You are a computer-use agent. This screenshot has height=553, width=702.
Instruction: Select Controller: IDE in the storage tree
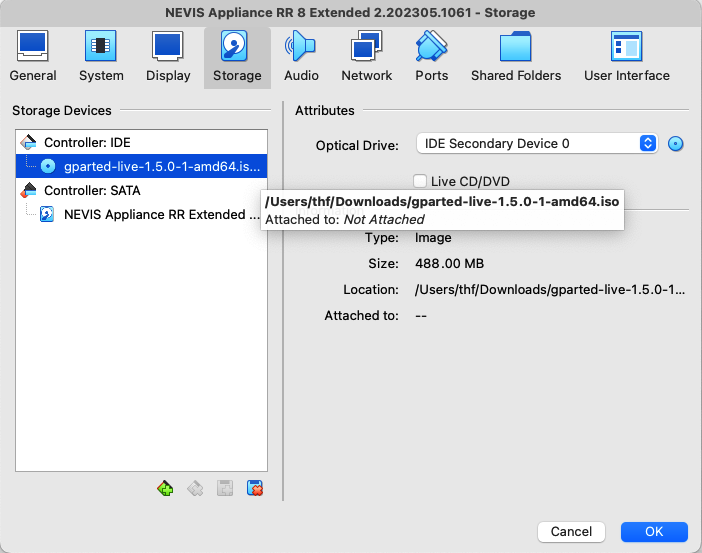[87, 142]
